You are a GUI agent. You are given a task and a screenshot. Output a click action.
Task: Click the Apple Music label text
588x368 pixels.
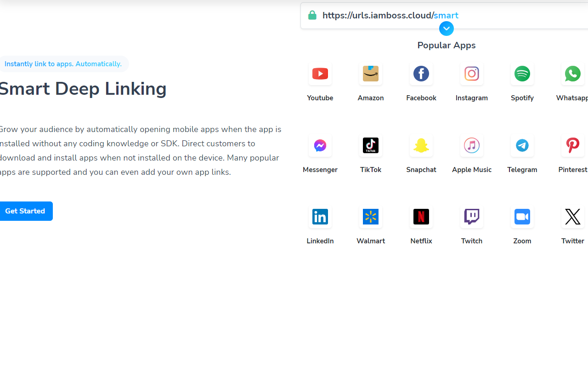coord(472,170)
